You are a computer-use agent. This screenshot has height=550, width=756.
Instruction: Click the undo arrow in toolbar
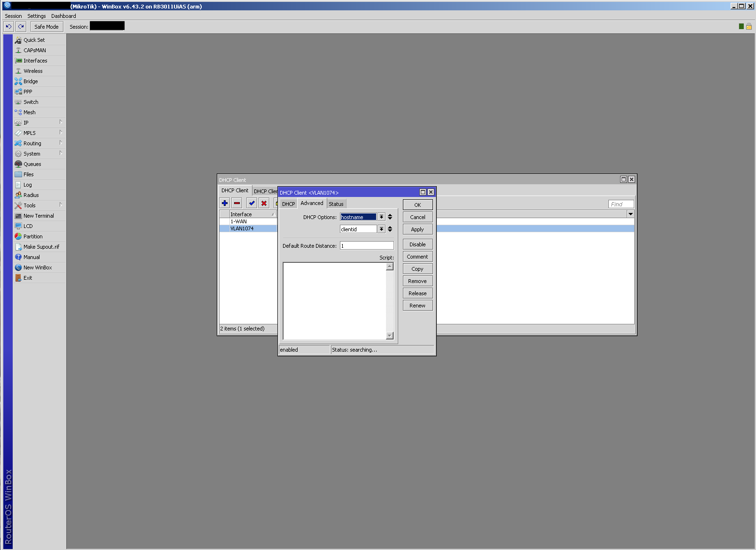pos(8,27)
